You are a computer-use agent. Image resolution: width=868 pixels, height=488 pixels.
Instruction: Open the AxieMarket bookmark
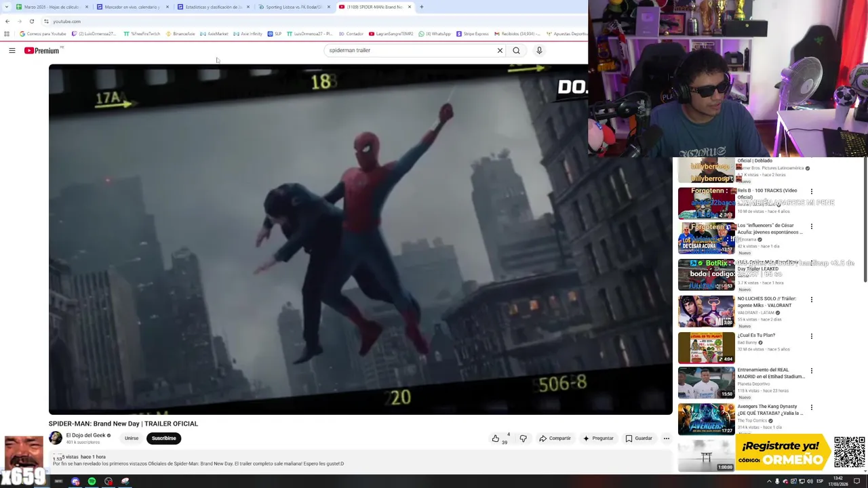(x=214, y=33)
